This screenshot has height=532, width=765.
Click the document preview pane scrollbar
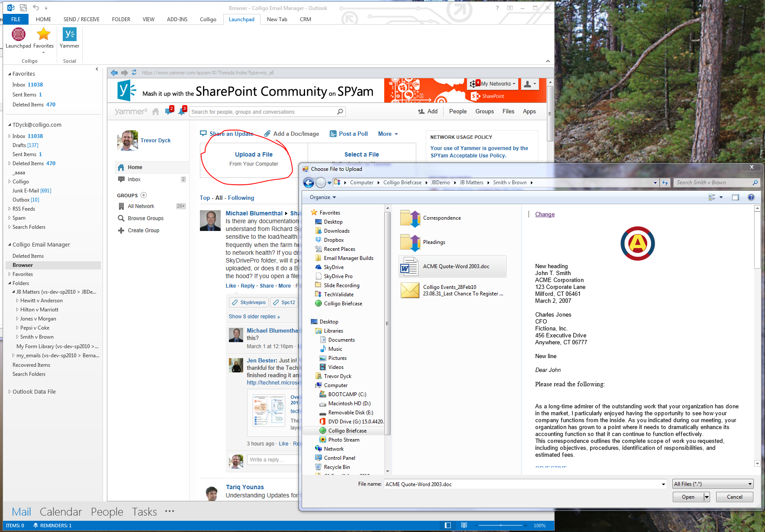pyautogui.click(x=757, y=336)
